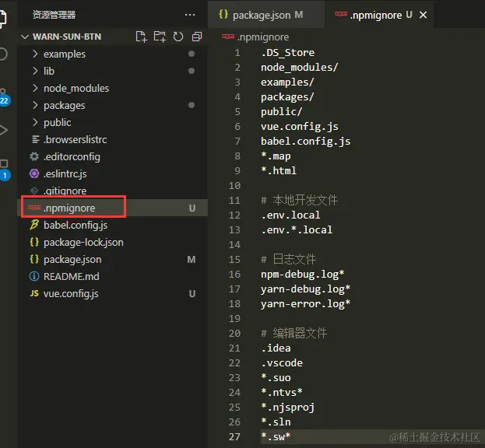Click the JS icon beside vue.config.js
Image resolution: width=485 pixels, height=448 pixels.
point(34,293)
